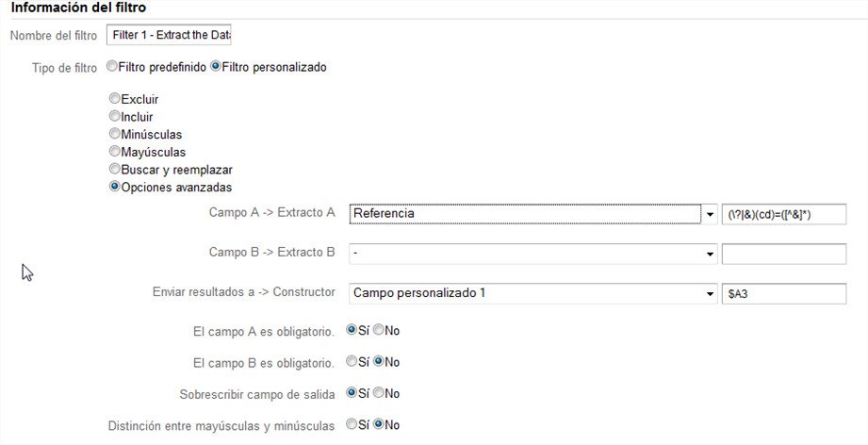Set El campo B es obligatorio to Sí
This screenshot has height=445, width=868.
(x=352, y=361)
